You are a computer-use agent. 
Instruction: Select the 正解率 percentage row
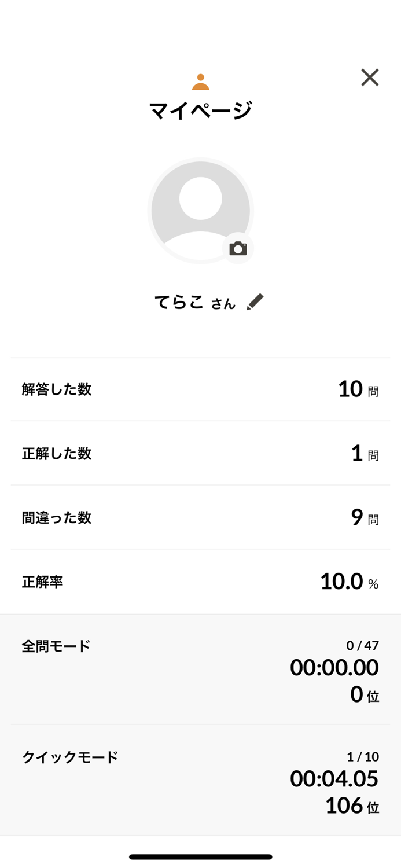point(201,582)
